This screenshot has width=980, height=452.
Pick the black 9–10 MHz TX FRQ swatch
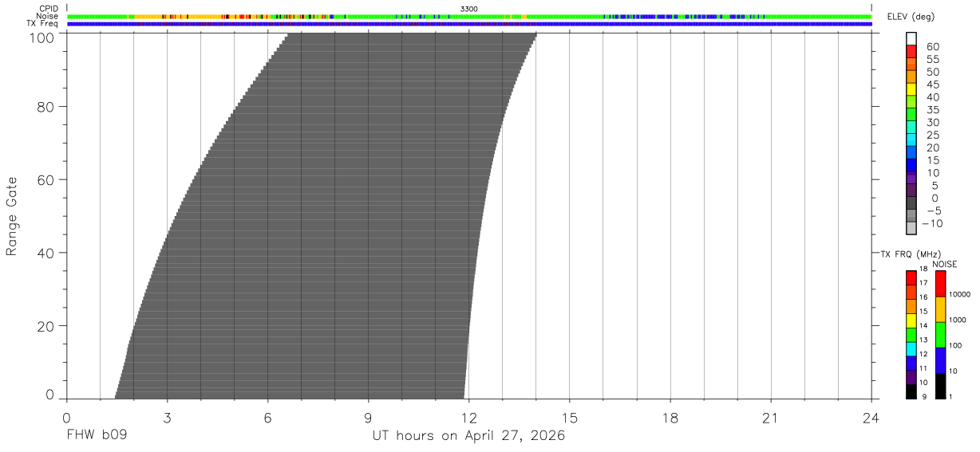(x=911, y=391)
